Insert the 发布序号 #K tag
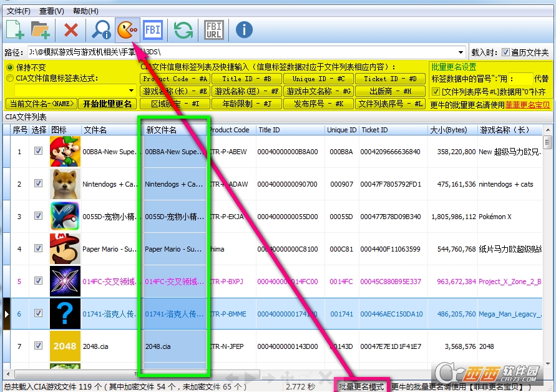The height and width of the screenshot is (392, 556). coord(318,104)
